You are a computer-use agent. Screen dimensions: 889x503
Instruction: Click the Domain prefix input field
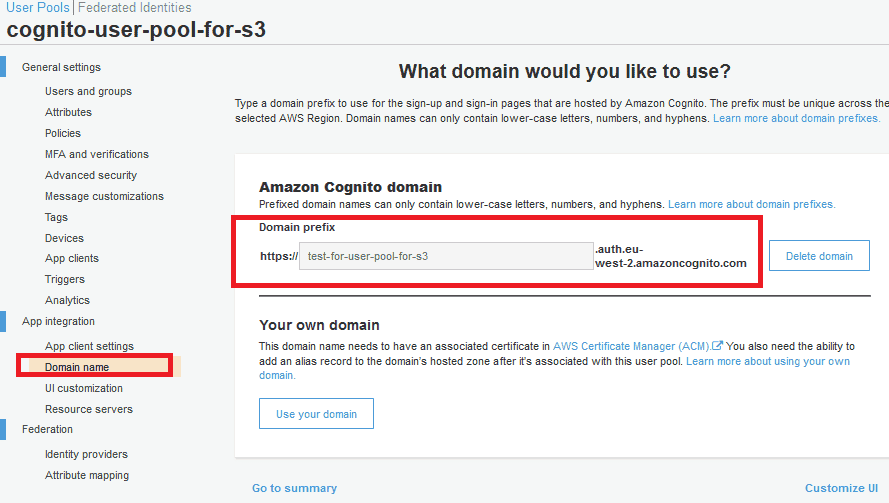[446, 256]
